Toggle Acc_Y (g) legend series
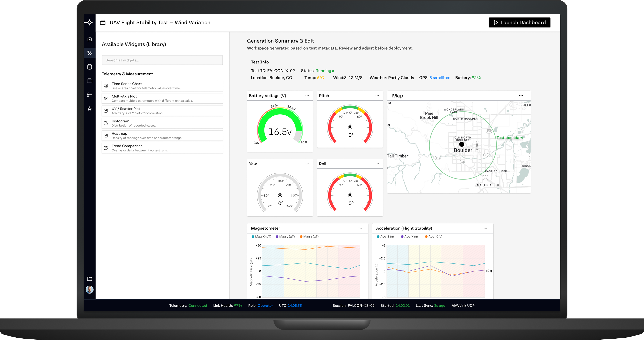Image resolution: width=644 pixels, height=340 pixels. 409,237
